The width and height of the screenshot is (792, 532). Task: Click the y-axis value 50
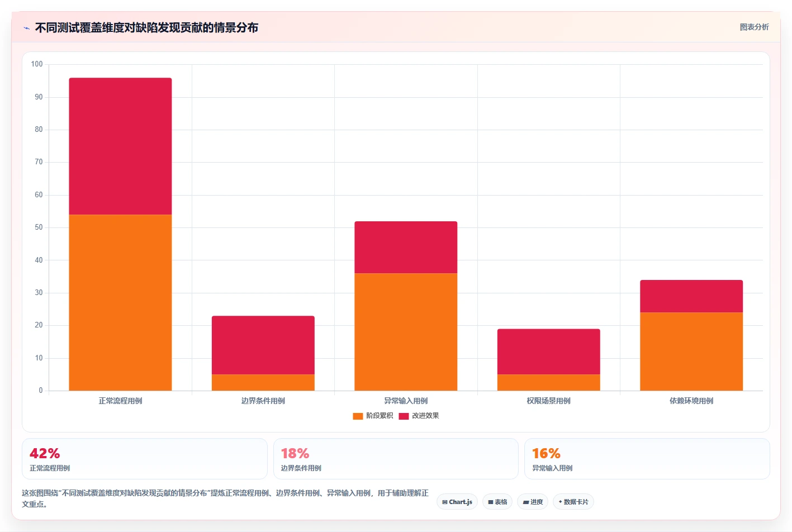pos(39,227)
